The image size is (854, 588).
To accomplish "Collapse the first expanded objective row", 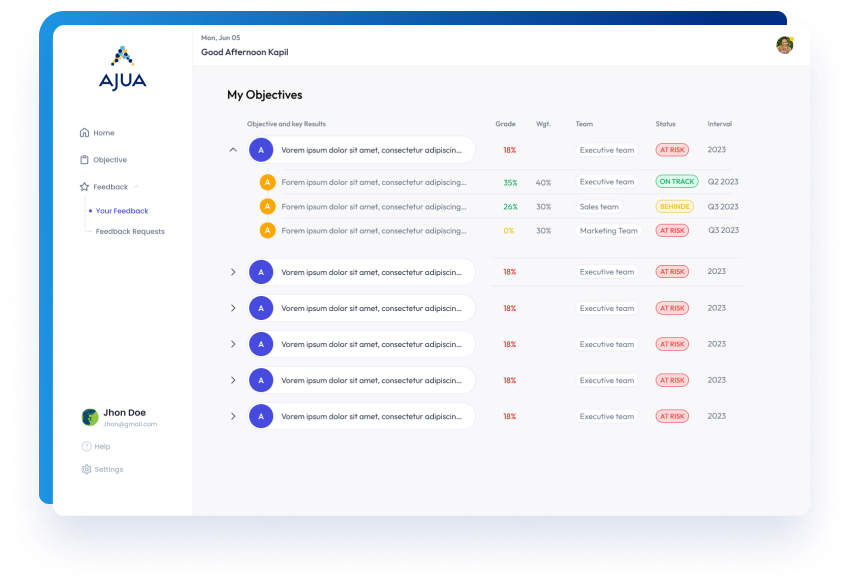I will click(233, 150).
